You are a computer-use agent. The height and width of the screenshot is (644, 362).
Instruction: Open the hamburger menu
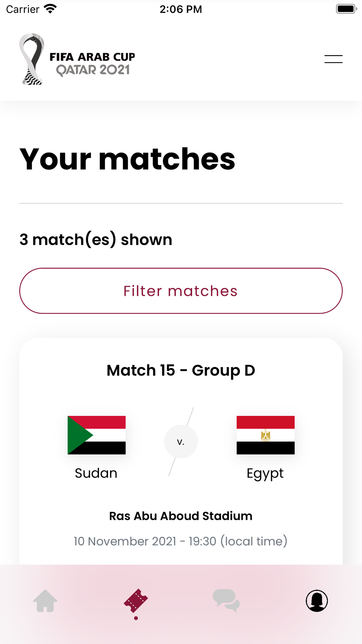(333, 59)
